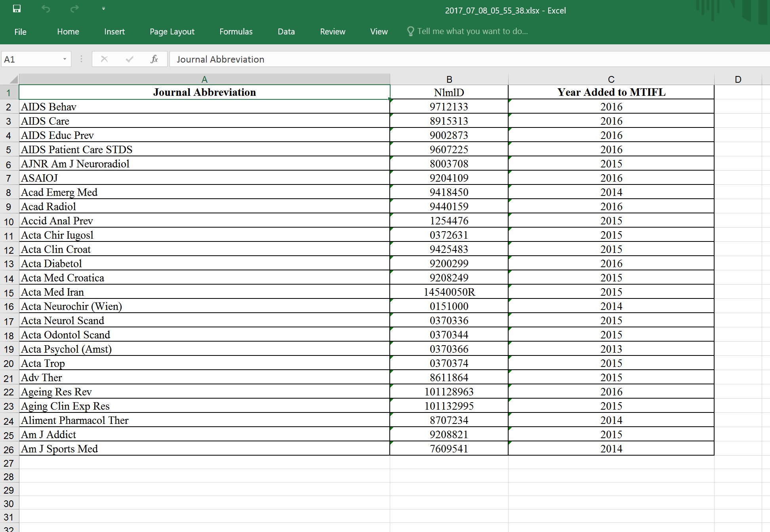This screenshot has width=770, height=532.
Task: Select the AIDS Care cell
Action: 204,121
